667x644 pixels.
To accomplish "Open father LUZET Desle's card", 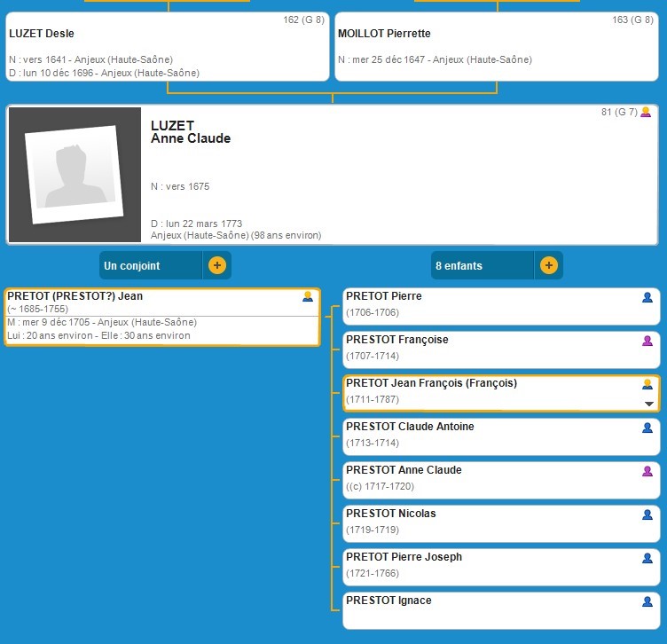I will [x=166, y=46].
